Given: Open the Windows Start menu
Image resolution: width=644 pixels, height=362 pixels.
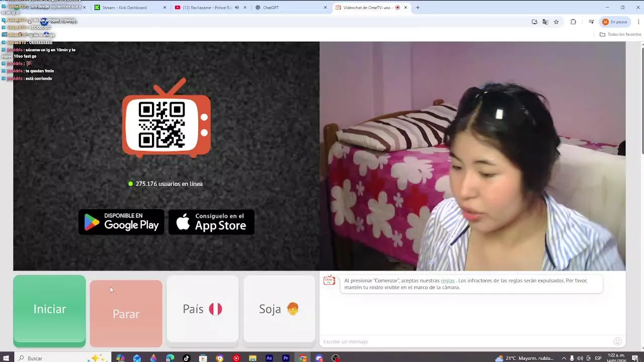Looking at the screenshot, I should point(7,358).
